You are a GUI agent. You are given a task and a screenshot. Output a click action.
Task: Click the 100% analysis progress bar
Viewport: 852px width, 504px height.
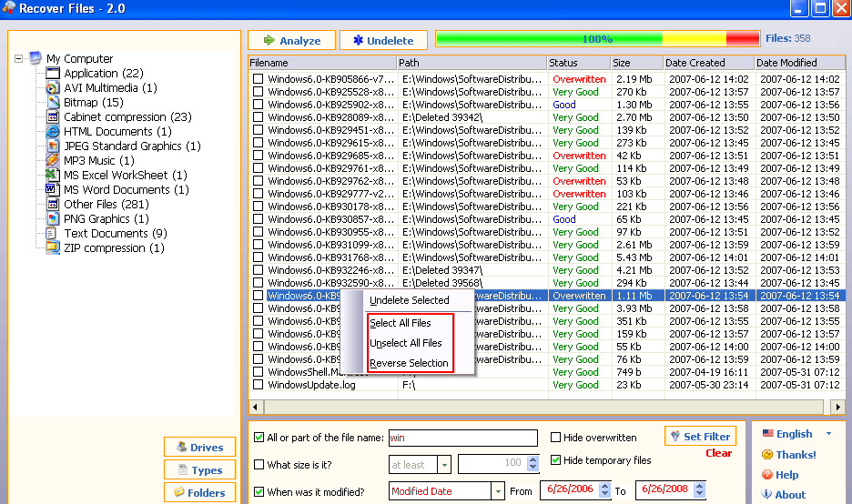point(597,38)
